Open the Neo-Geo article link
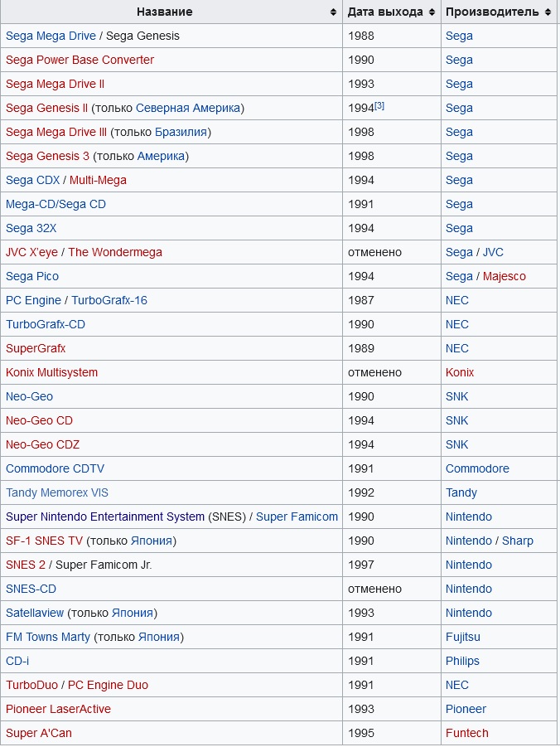 [x=29, y=396]
